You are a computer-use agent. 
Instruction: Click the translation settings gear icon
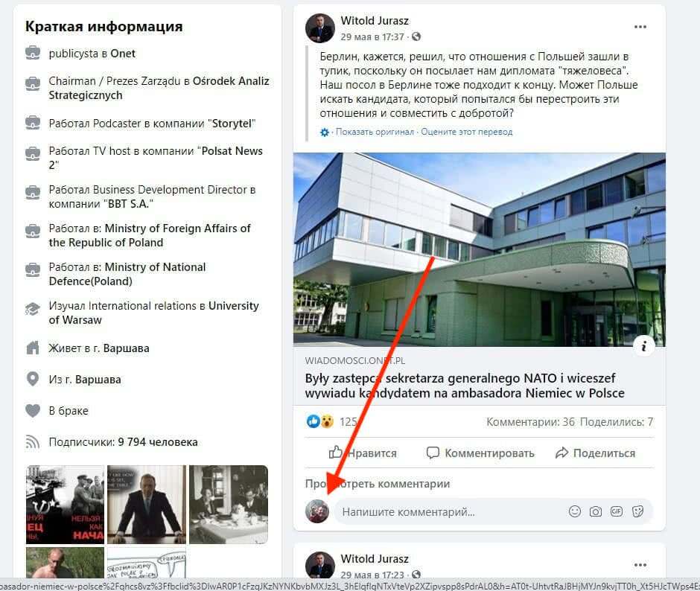(325, 132)
